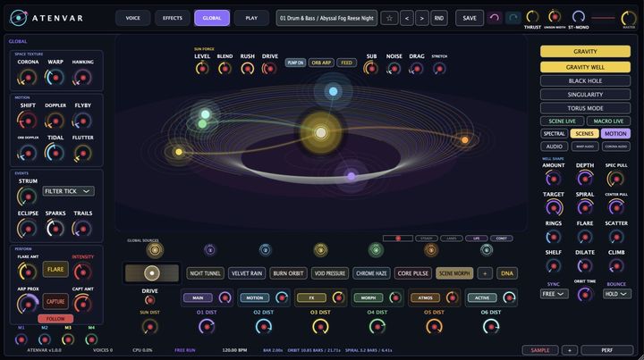Click the O1 DIST purple knob
Viewport: 644px width, 360px height.
click(207, 327)
